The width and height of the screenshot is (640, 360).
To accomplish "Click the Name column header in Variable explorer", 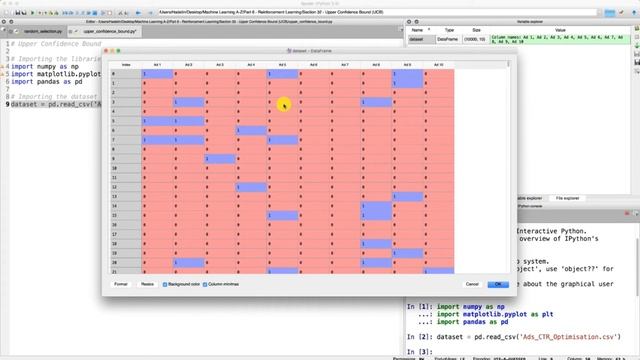I will pyautogui.click(x=417, y=30).
